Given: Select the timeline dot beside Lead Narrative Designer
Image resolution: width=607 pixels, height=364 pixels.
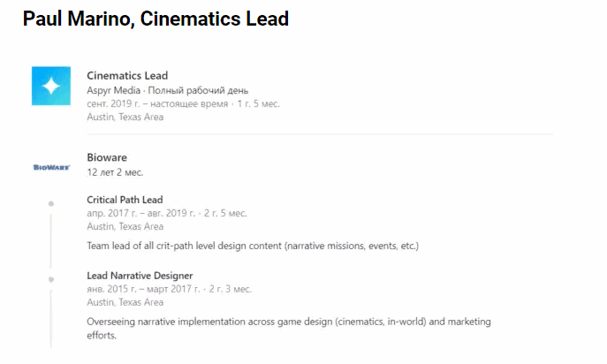Looking at the screenshot, I should coord(51,280).
